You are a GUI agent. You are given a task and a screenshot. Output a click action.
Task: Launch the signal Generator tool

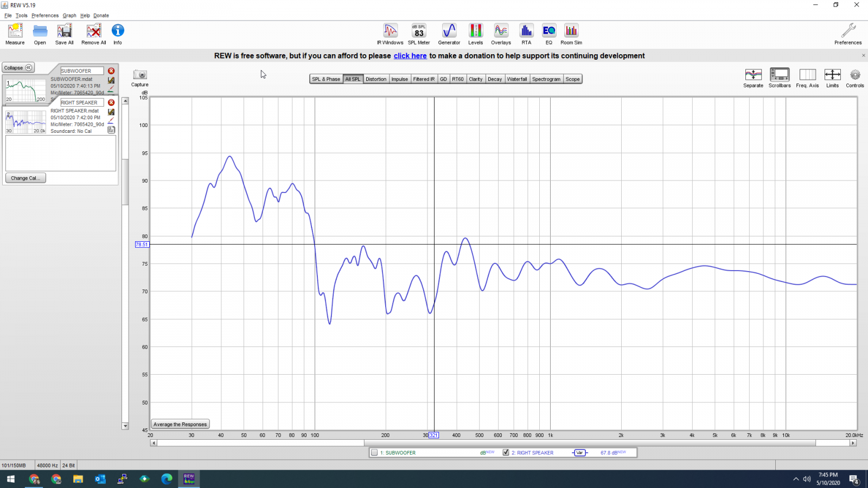point(449,30)
